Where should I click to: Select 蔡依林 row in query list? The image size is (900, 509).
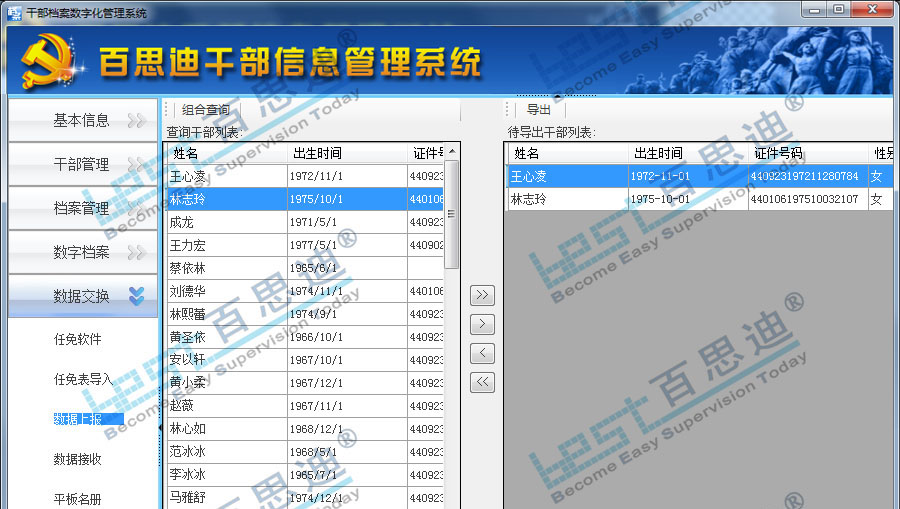(305, 268)
